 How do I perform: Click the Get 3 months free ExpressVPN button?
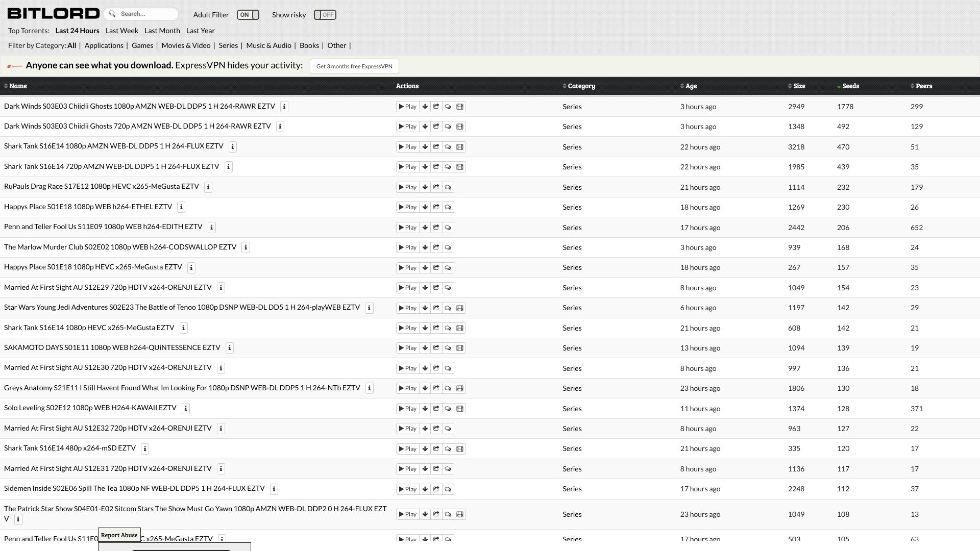point(354,66)
